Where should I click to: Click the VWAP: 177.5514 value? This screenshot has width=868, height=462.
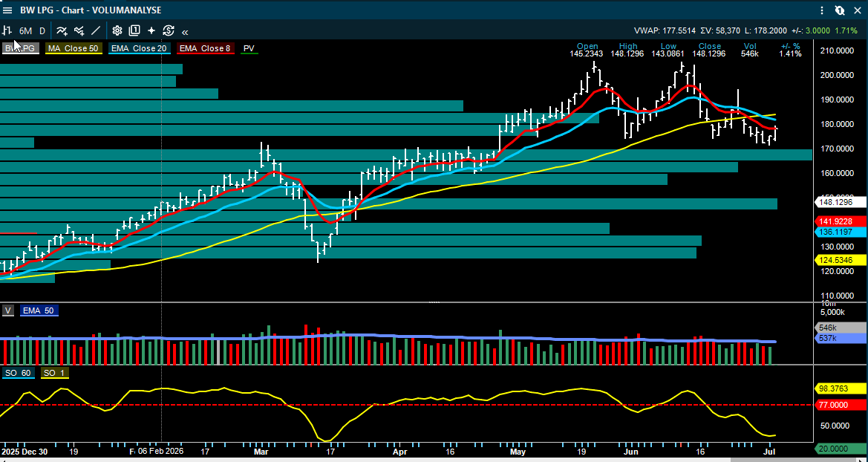pyautogui.click(x=665, y=31)
